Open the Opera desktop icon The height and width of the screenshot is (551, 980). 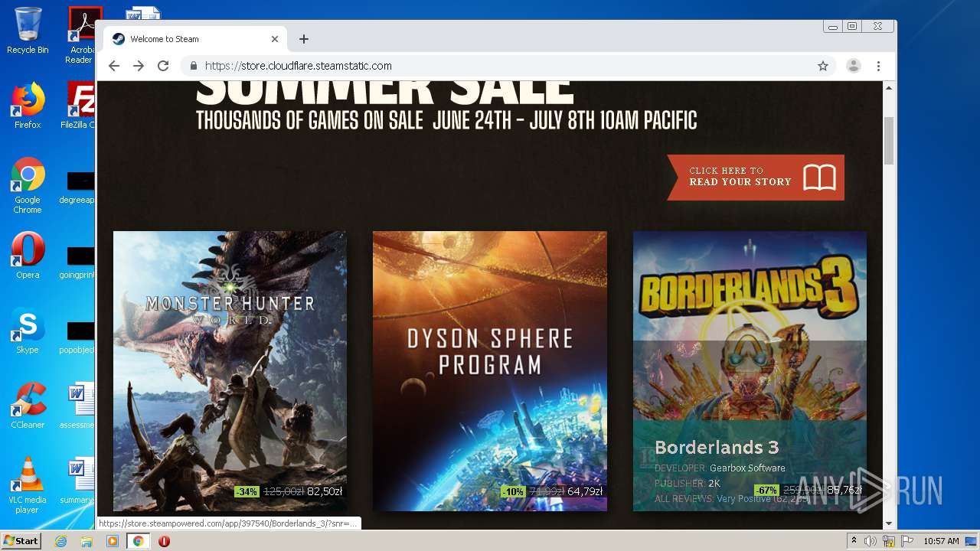tap(28, 256)
